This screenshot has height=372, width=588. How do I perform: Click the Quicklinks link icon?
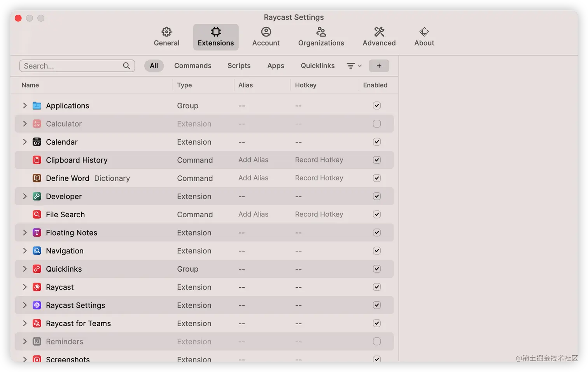(37, 269)
